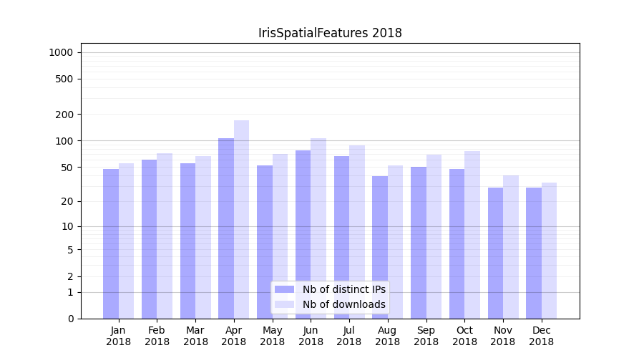The image size is (644, 358).
Task: Click the 'Aug 2018' x-axis label
Action: click(x=387, y=336)
